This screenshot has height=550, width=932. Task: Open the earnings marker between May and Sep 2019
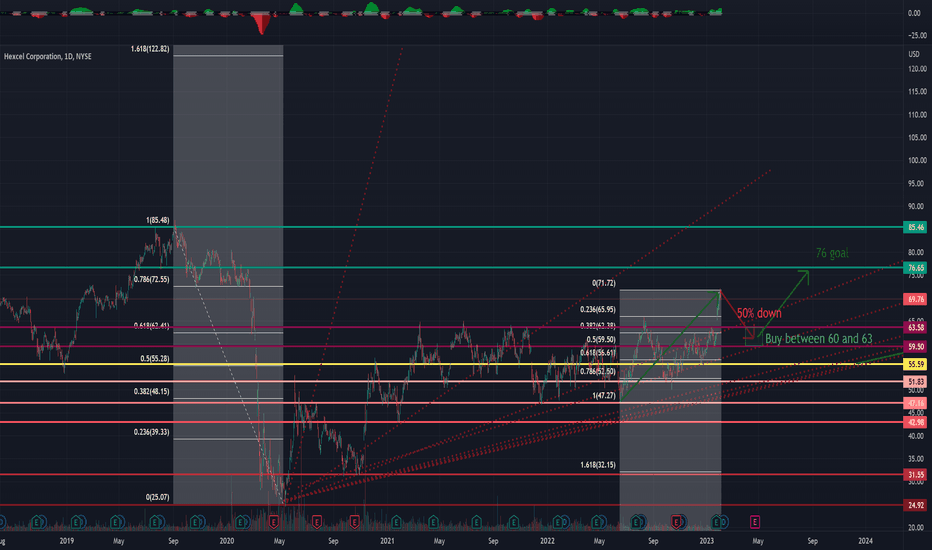coord(155,522)
